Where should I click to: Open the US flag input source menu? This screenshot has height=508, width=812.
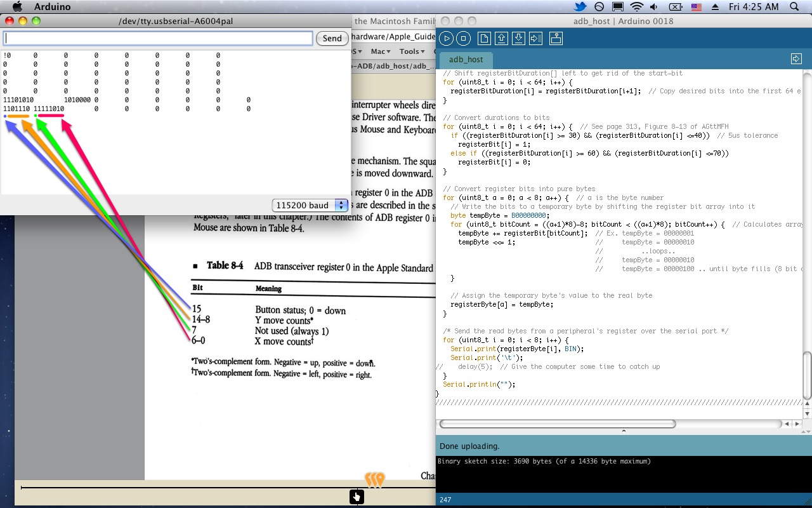click(696, 7)
